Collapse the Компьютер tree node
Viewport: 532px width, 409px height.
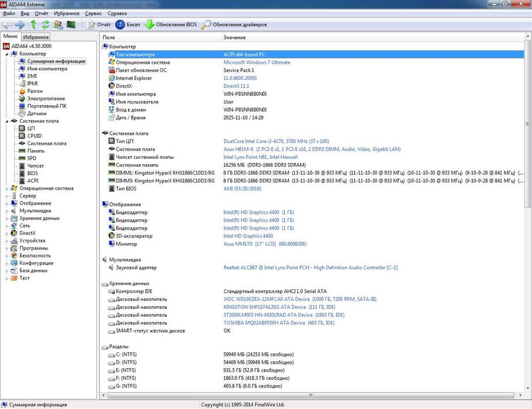pyautogui.click(x=6, y=54)
